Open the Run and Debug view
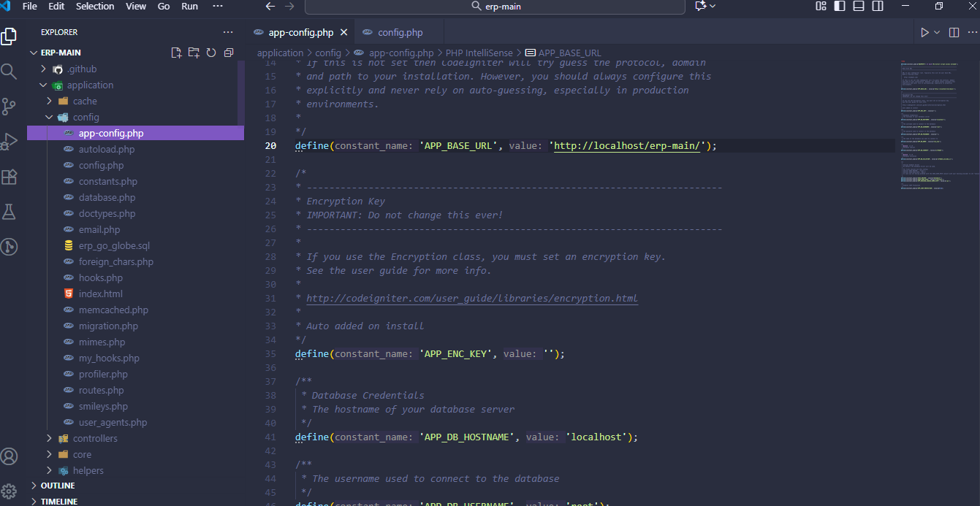The image size is (980, 506). 9,142
